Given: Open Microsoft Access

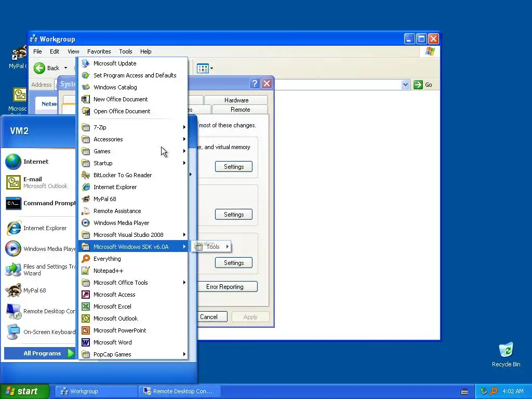Looking at the screenshot, I should (x=133, y=295).
